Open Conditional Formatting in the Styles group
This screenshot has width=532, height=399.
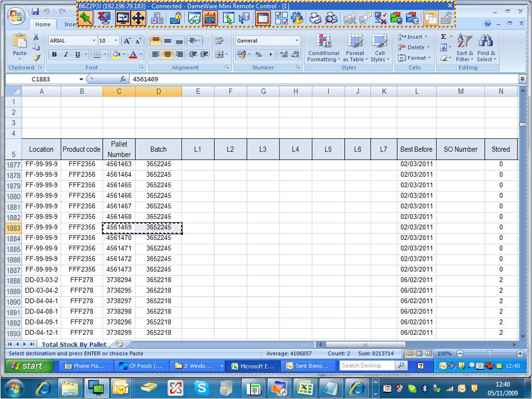[x=323, y=49]
